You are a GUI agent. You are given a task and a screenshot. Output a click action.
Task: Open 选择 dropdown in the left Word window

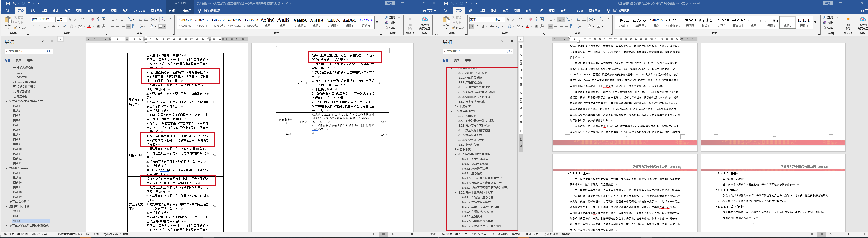[x=391, y=28]
